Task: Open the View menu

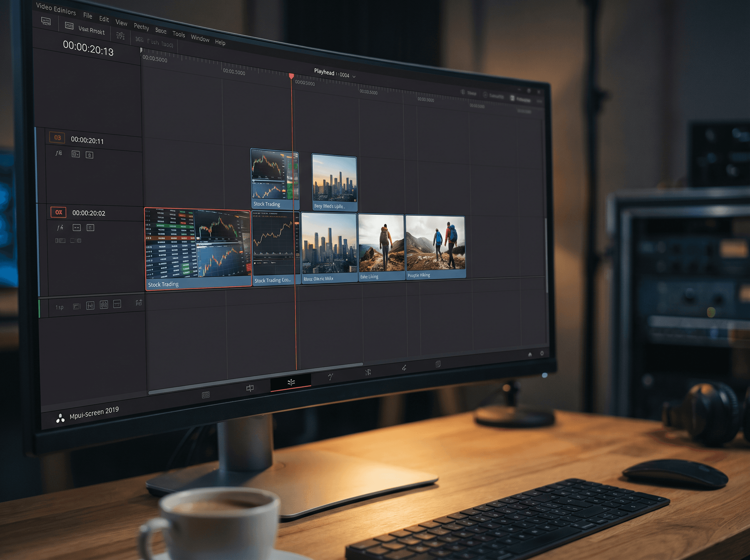Action: point(121,23)
